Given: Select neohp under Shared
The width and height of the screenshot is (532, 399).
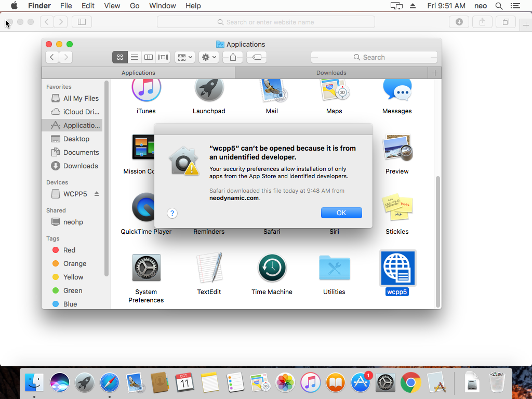Looking at the screenshot, I should coord(72,222).
